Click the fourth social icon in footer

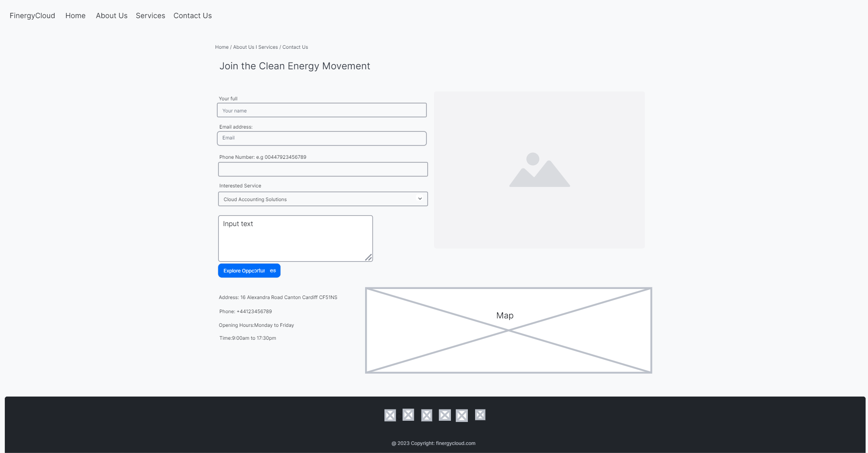(444, 416)
